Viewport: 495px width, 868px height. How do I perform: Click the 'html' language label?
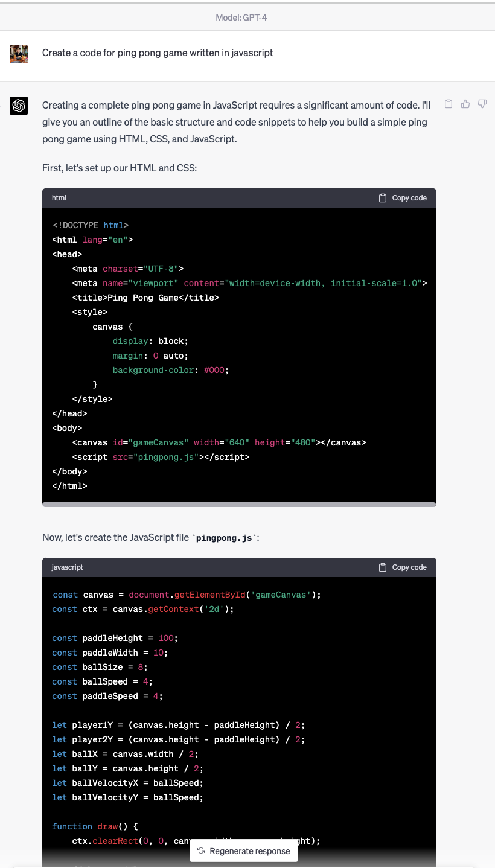pyautogui.click(x=59, y=198)
